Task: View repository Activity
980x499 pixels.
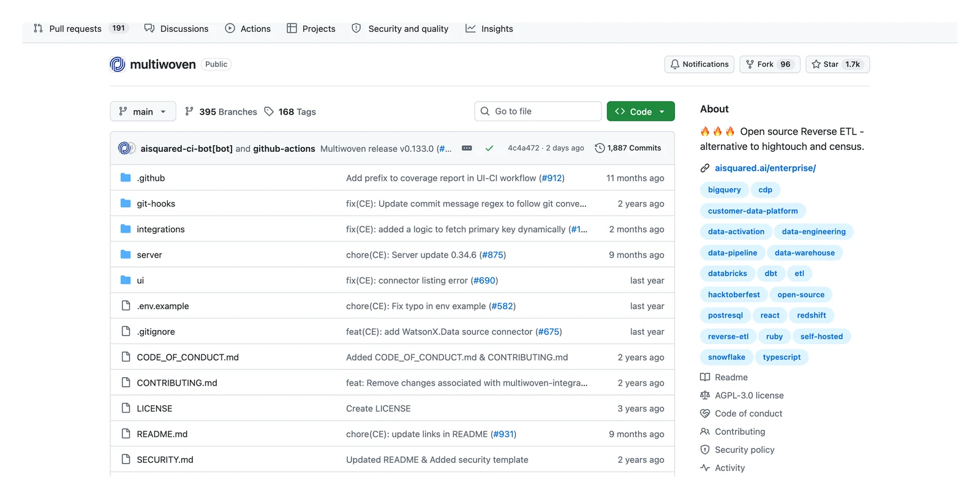Action: (x=729, y=468)
